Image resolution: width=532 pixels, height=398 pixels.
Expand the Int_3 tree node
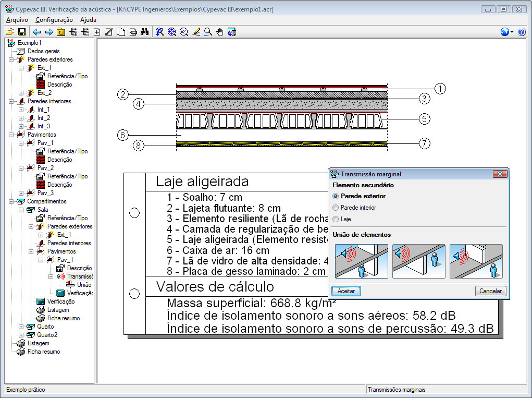point(21,126)
